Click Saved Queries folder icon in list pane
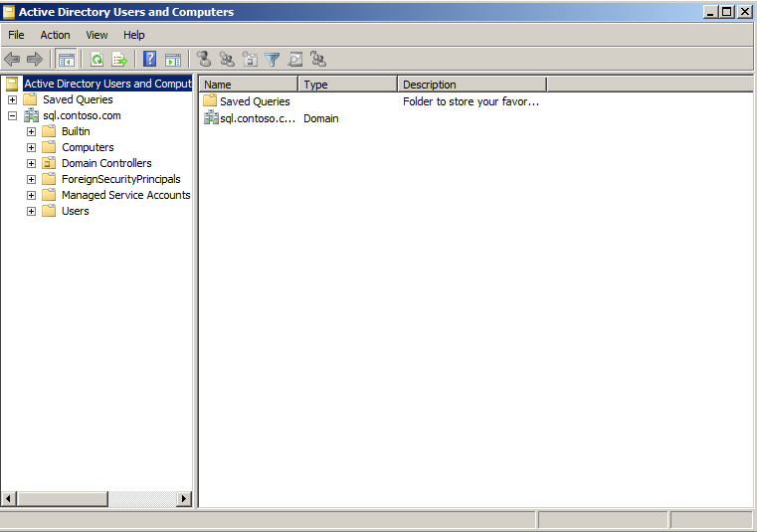Screen dimensions: 757x532 click(210, 100)
